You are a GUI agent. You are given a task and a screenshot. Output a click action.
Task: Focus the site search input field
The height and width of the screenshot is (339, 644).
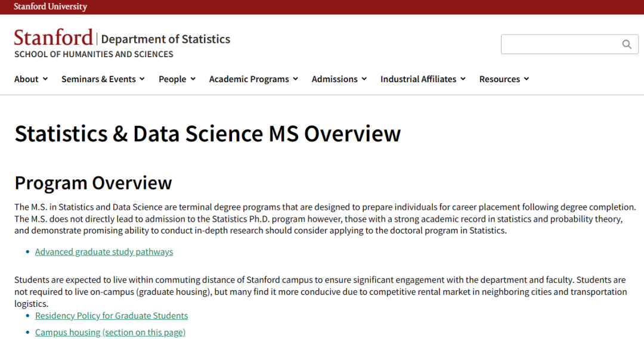pos(559,44)
